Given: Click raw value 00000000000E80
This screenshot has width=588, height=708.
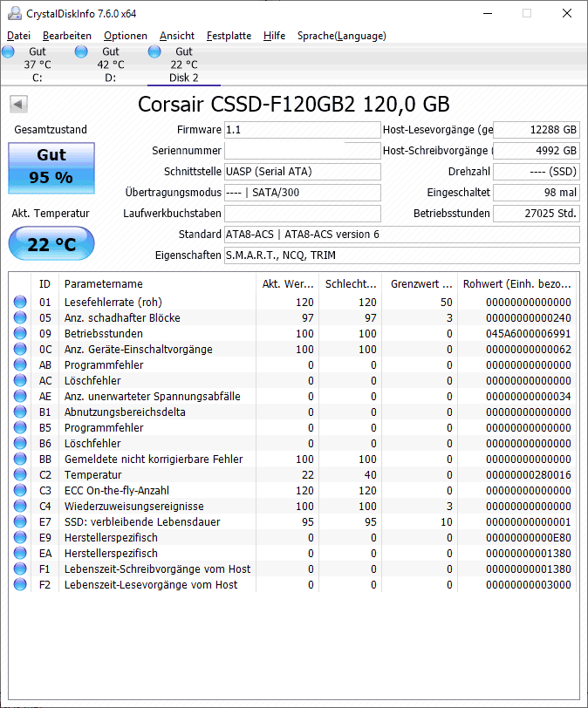Looking at the screenshot, I should 529,538.
